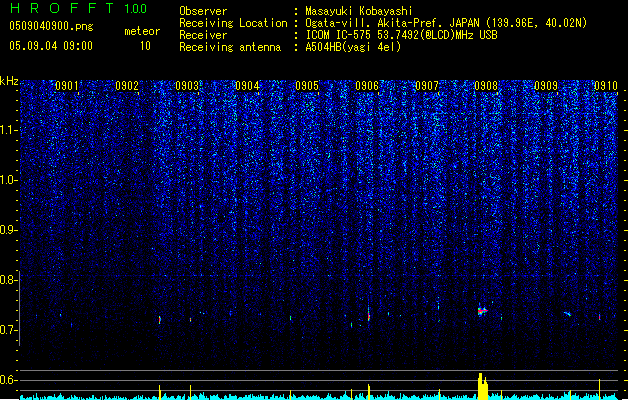Screen dimensions: 629x400
Task: Click the 0909 time marker
Action: [546, 86]
